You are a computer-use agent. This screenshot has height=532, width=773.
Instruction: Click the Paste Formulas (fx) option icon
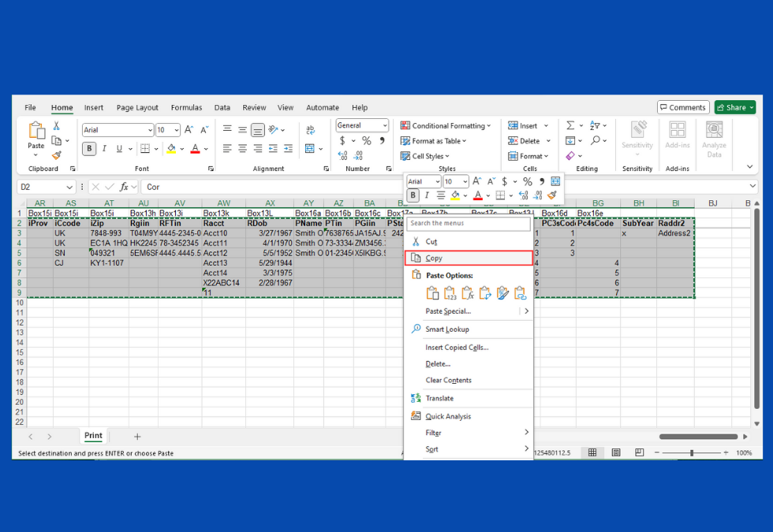point(468,293)
